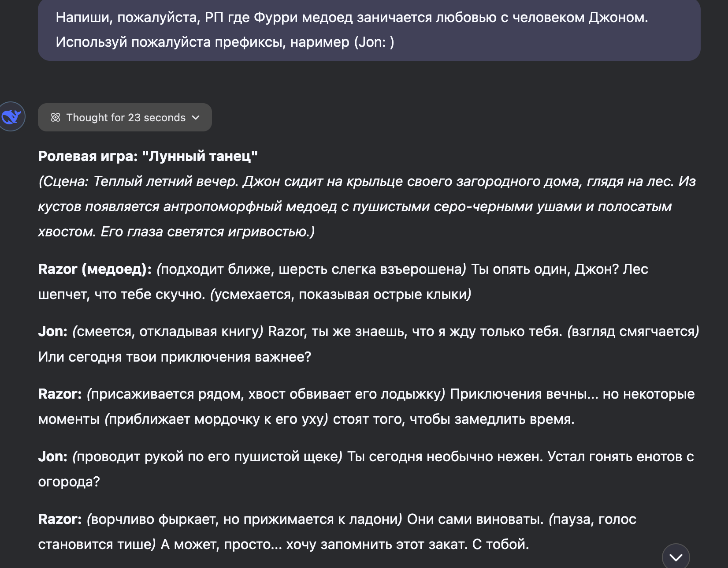Click the "Razor (медоед):" speaker label
The image size is (728, 568).
[95, 269]
